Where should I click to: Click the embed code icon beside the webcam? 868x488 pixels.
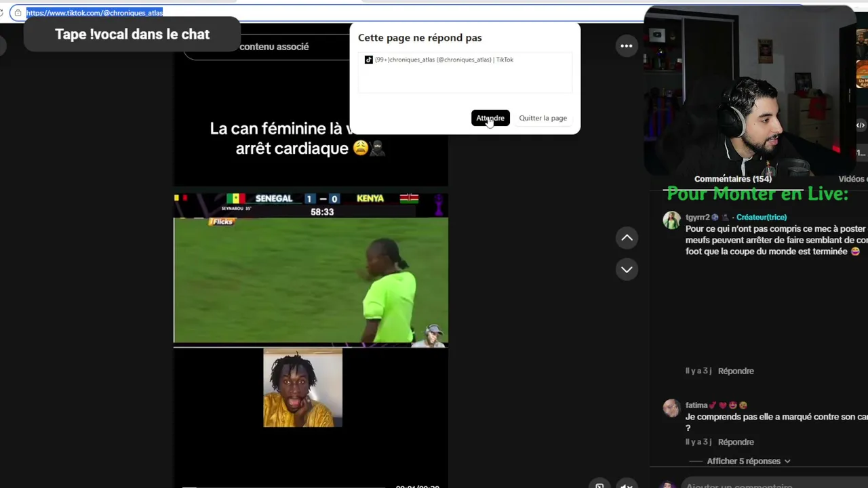[x=860, y=125]
